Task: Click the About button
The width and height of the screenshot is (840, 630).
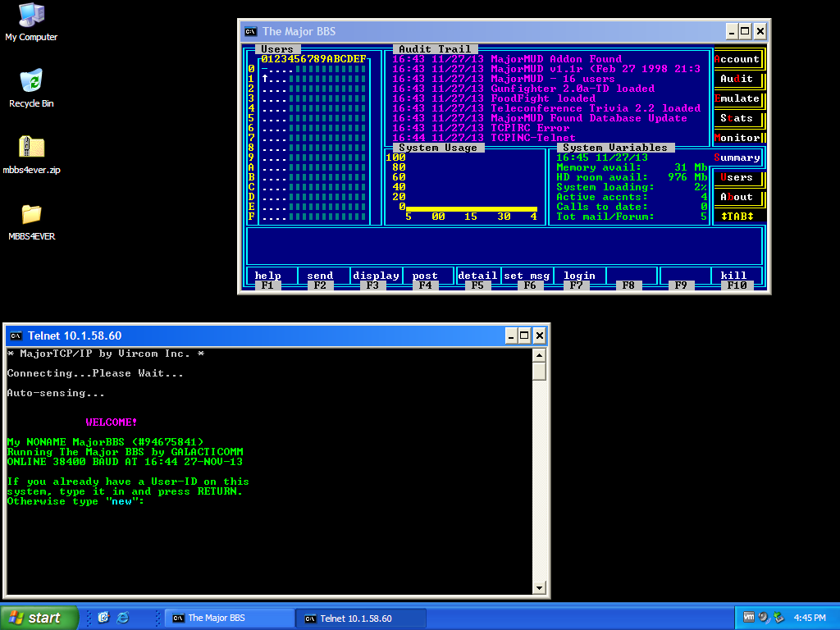Action: click(737, 197)
